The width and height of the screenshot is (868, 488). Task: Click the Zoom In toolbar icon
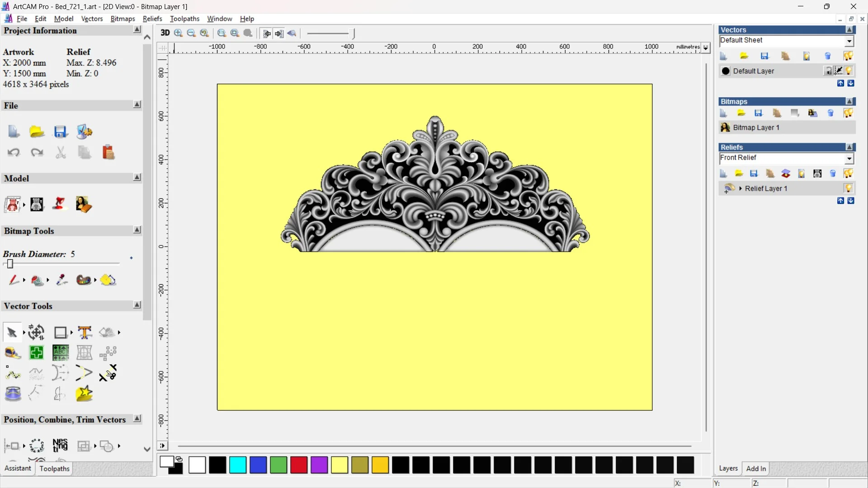178,33
